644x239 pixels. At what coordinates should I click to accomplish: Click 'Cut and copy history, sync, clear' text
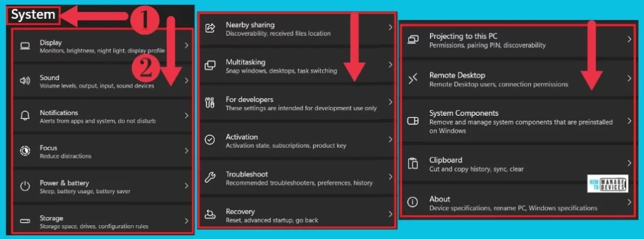tap(477, 169)
